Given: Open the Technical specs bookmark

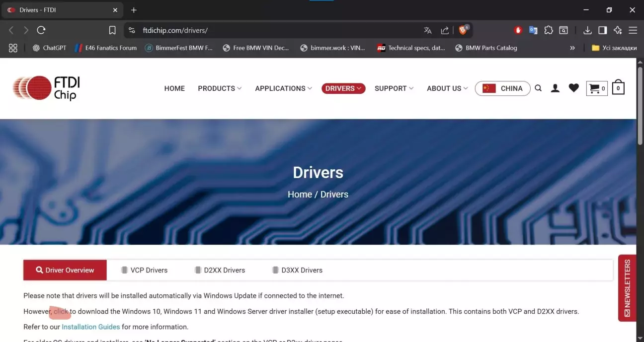Looking at the screenshot, I should click(411, 48).
